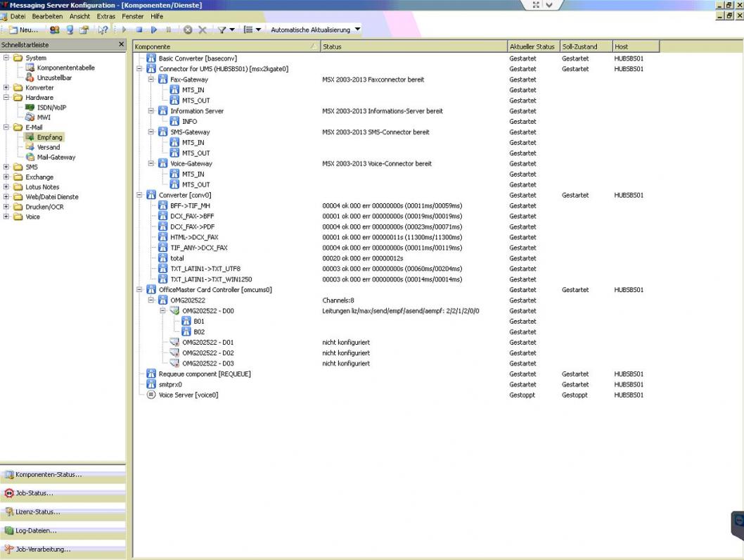The image size is (744, 560).
Task: Collapse the Converter [conv0] tree node
Action: (x=139, y=196)
